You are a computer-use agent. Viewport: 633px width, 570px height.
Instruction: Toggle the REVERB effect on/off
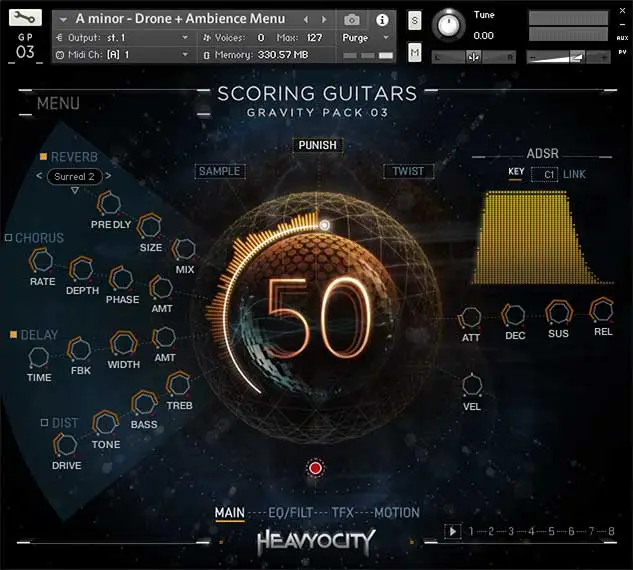point(43,157)
